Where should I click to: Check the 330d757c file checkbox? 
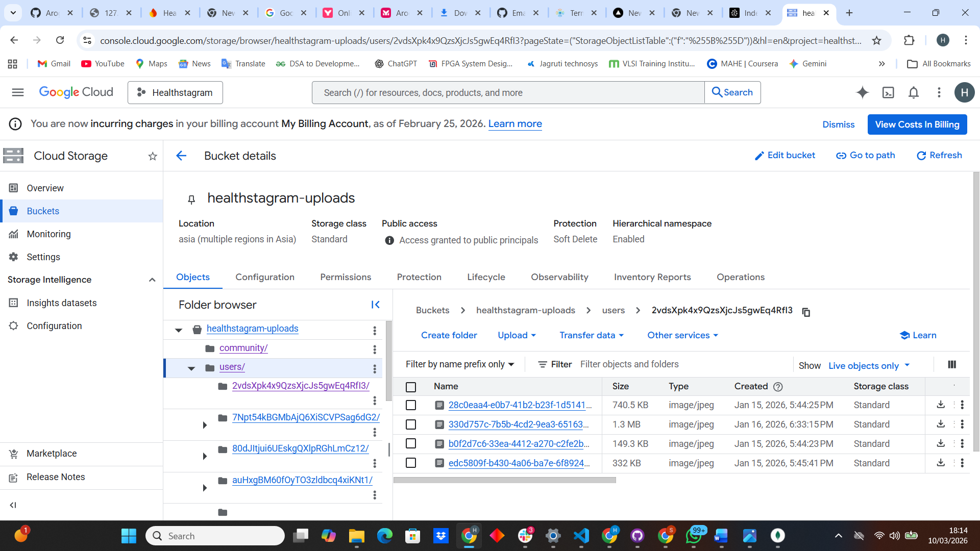pos(411,424)
